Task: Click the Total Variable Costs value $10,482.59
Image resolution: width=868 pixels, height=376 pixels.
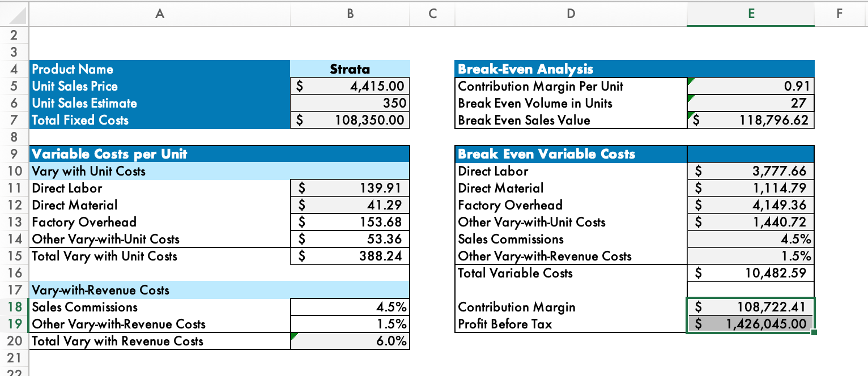Action: [750, 273]
